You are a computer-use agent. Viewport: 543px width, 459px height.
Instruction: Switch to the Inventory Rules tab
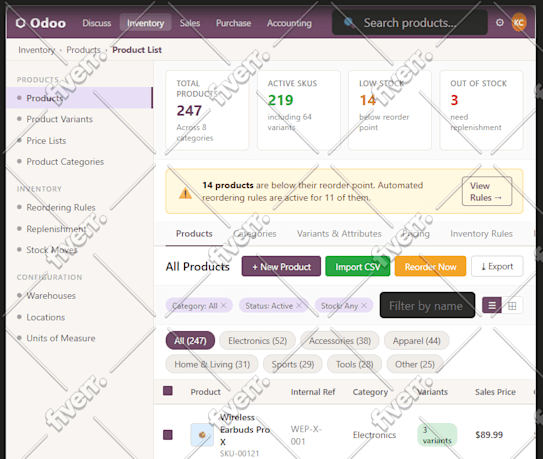point(481,234)
